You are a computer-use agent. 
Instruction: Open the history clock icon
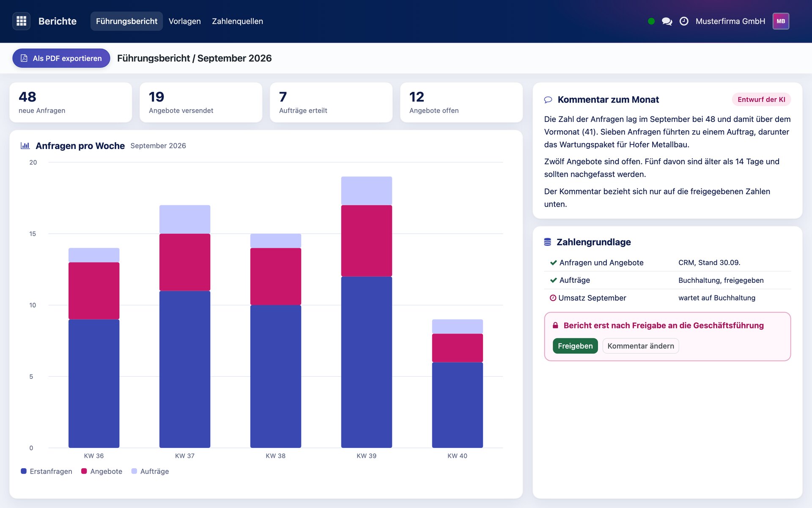[684, 21]
